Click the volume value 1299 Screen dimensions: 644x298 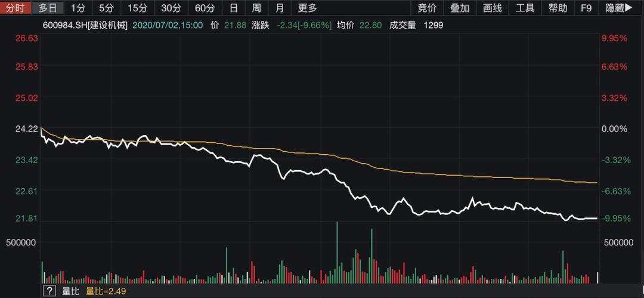[x=434, y=26]
